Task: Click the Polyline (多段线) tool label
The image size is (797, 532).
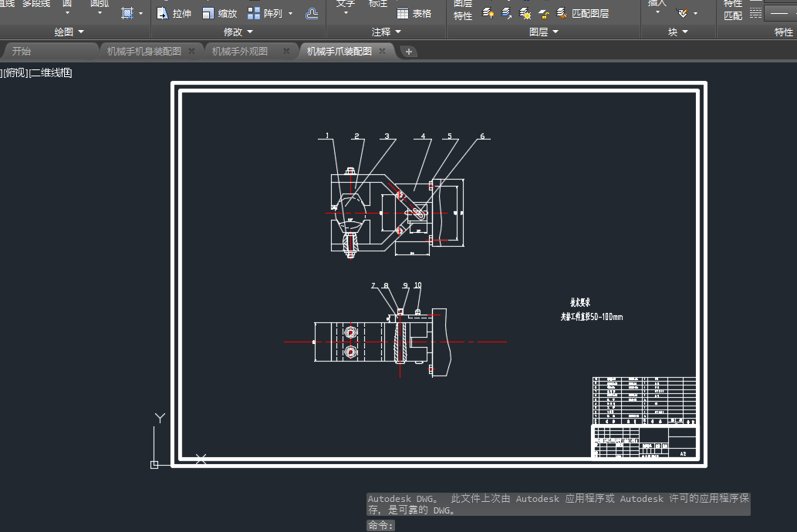Action: pyautogui.click(x=35, y=4)
